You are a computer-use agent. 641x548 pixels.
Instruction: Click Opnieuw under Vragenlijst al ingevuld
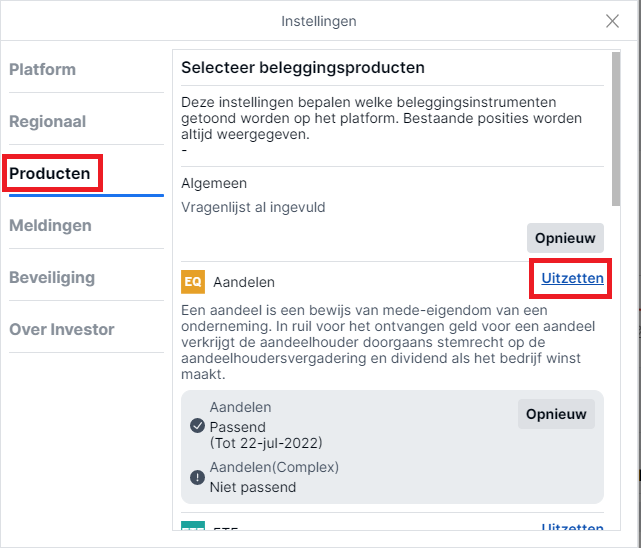[565, 238]
